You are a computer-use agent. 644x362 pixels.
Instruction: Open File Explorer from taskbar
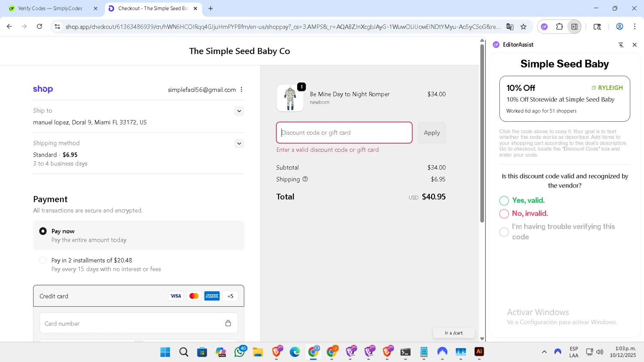tap(258, 352)
